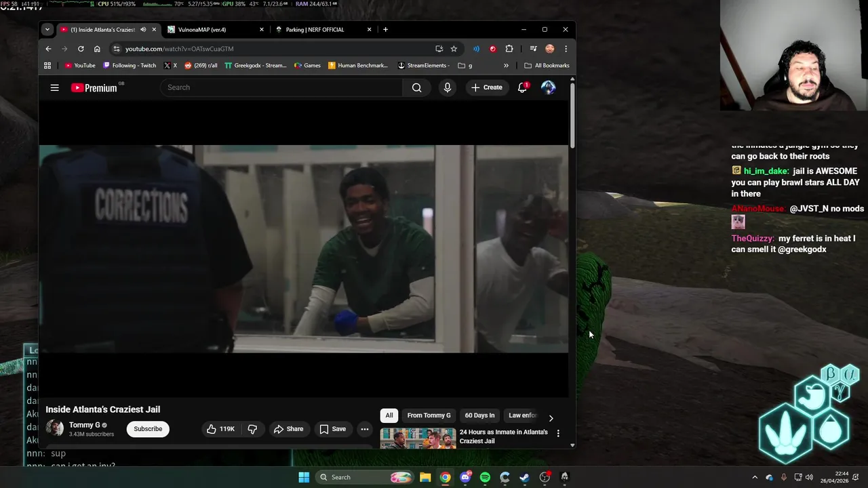Like the video with 119K thumbs up

tap(220, 429)
